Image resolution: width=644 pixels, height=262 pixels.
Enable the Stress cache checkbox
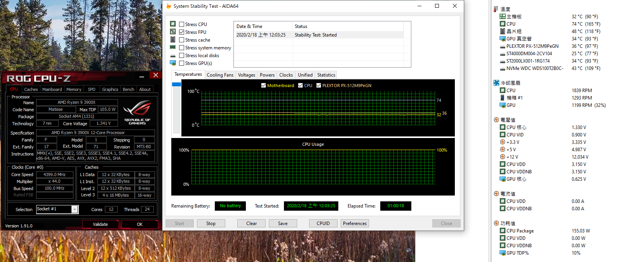click(x=181, y=40)
